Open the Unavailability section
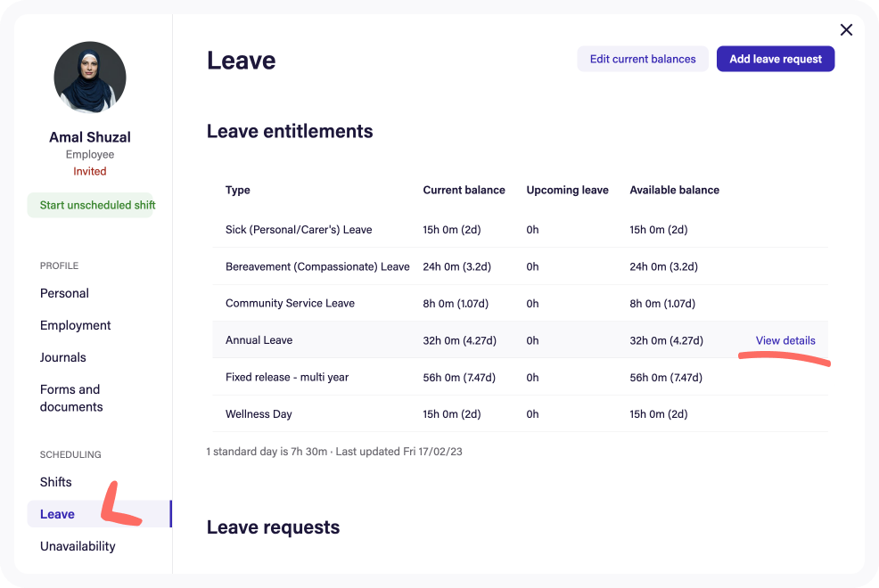This screenshot has height=588, width=879. tap(78, 545)
